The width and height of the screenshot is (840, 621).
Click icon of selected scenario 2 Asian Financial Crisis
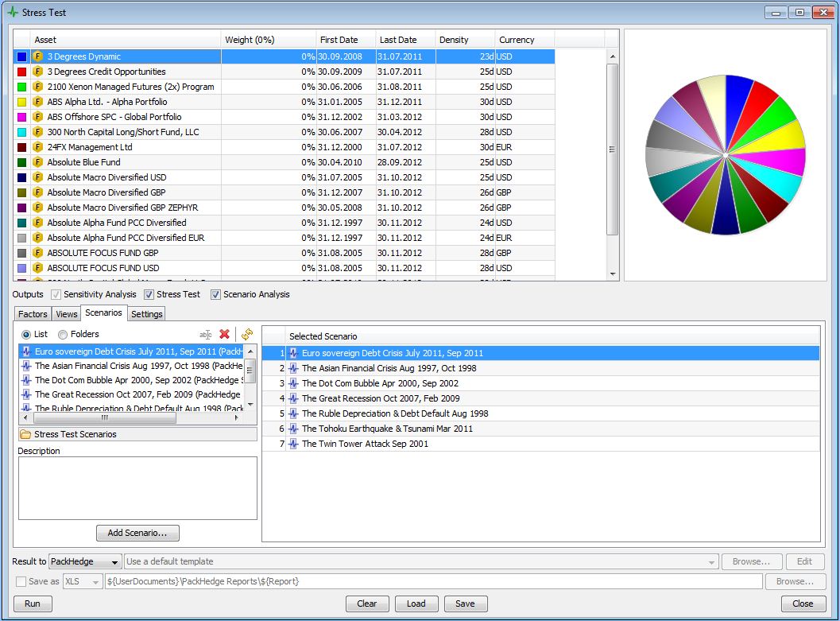tap(293, 368)
